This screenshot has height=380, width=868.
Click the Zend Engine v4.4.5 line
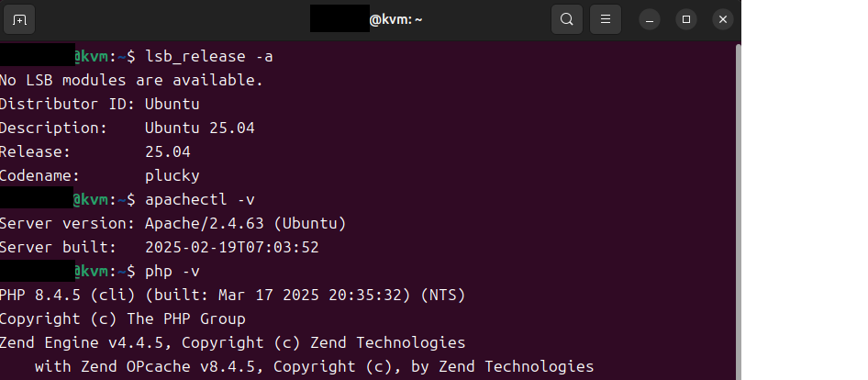click(x=232, y=342)
